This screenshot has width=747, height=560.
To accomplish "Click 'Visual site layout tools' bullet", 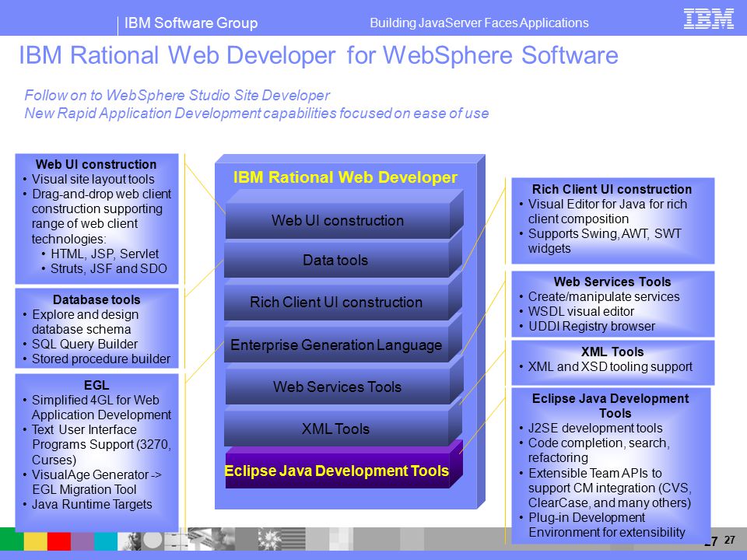I will tap(93, 179).
